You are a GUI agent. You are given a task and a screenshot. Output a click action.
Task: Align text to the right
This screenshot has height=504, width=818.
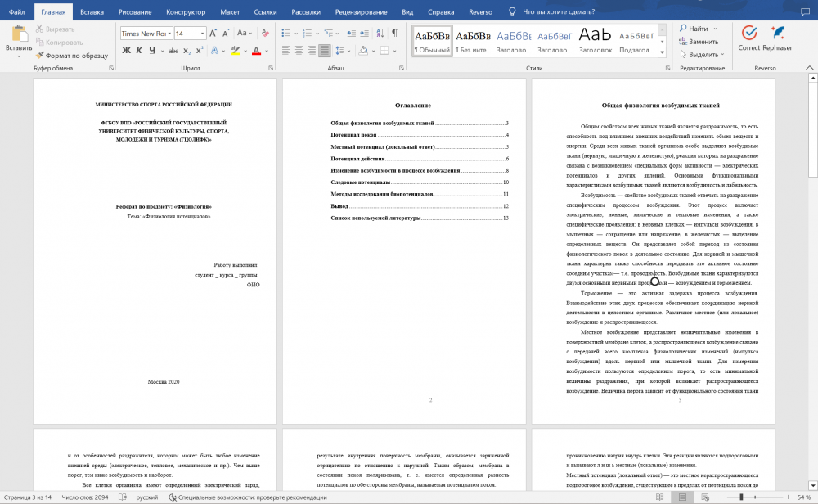(x=312, y=51)
